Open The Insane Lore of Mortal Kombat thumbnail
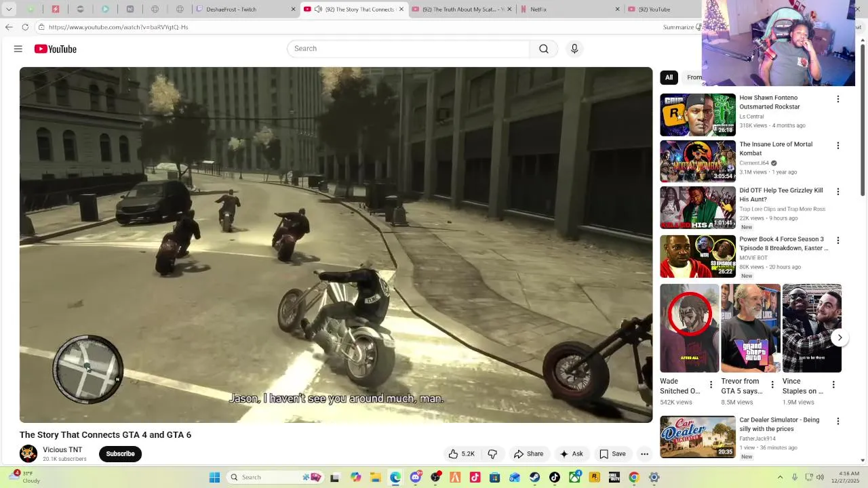This screenshot has height=488, width=868. pyautogui.click(x=698, y=161)
